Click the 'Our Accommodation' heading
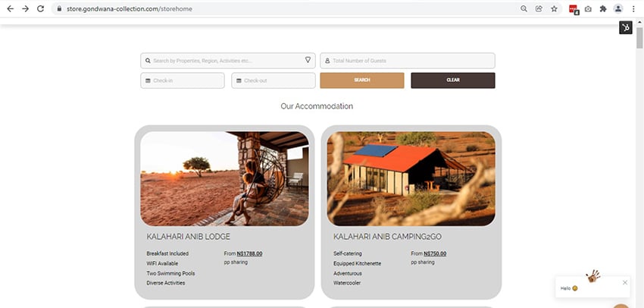This screenshot has height=308, width=644. coord(317,106)
